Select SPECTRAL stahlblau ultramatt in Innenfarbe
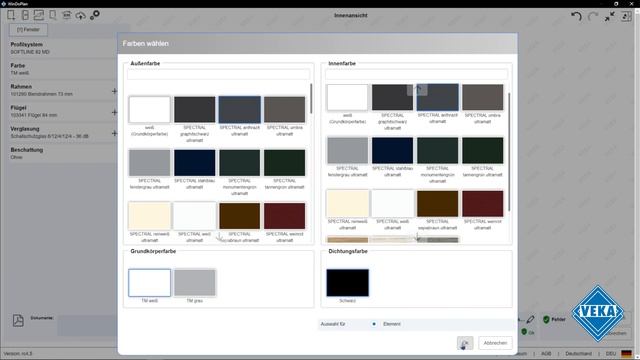 [392, 151]
